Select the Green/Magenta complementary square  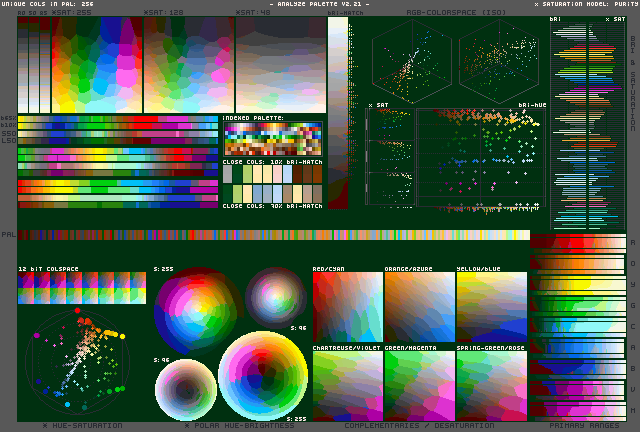[419, 385]
